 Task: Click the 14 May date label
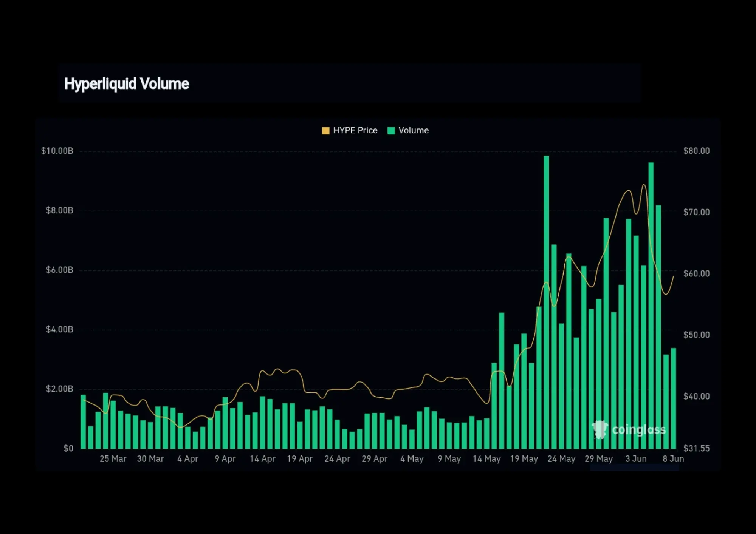click(x=487, y=459)
